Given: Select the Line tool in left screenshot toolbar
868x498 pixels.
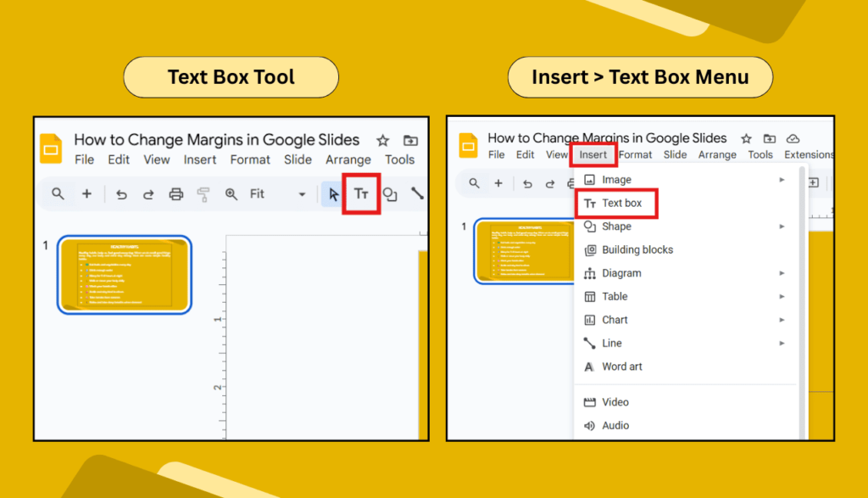Looking at the screenshot, I should pyautogui.click(x=417, y=193).
